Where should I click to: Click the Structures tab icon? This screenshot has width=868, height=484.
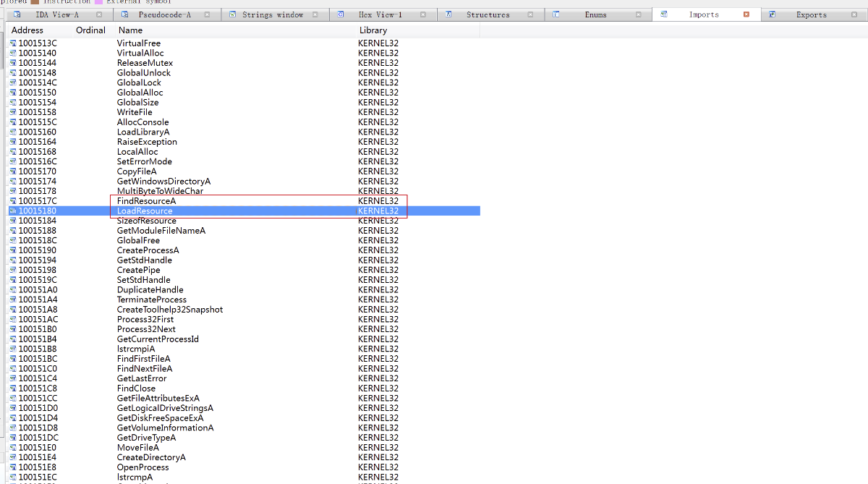click(x=448, y=14)
